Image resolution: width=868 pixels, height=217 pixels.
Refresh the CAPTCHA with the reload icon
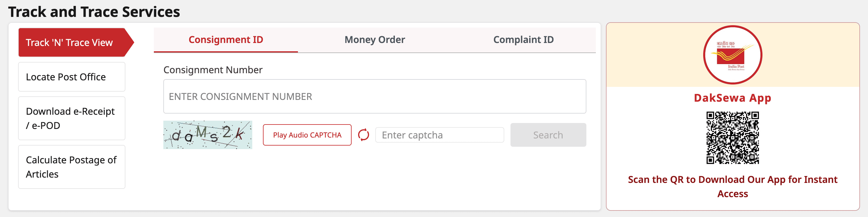[x=363, y=135]
